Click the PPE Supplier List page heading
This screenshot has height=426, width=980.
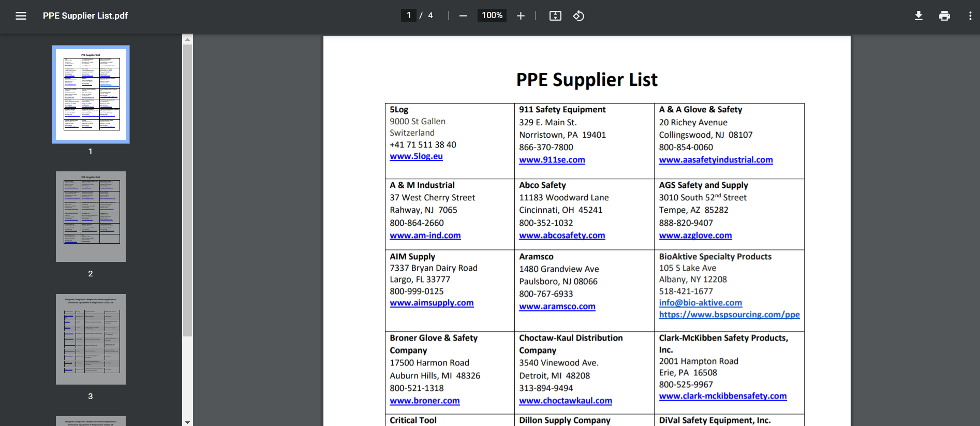[x=587, y=80]
